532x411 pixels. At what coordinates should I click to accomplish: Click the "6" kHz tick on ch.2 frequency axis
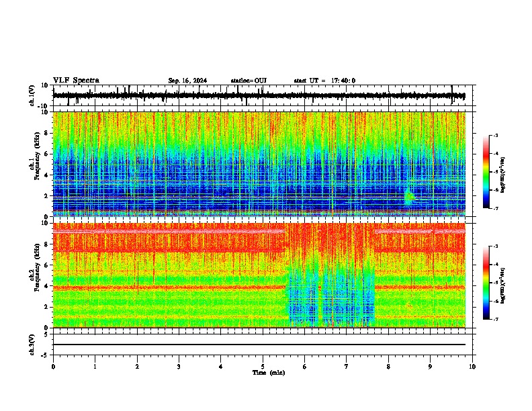tap(47, 265)
